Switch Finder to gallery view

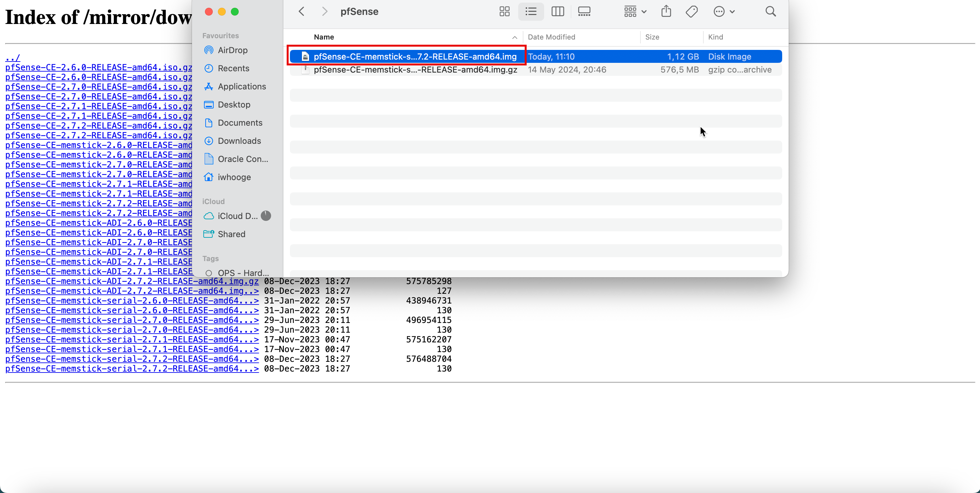click(x=584, y=11)
